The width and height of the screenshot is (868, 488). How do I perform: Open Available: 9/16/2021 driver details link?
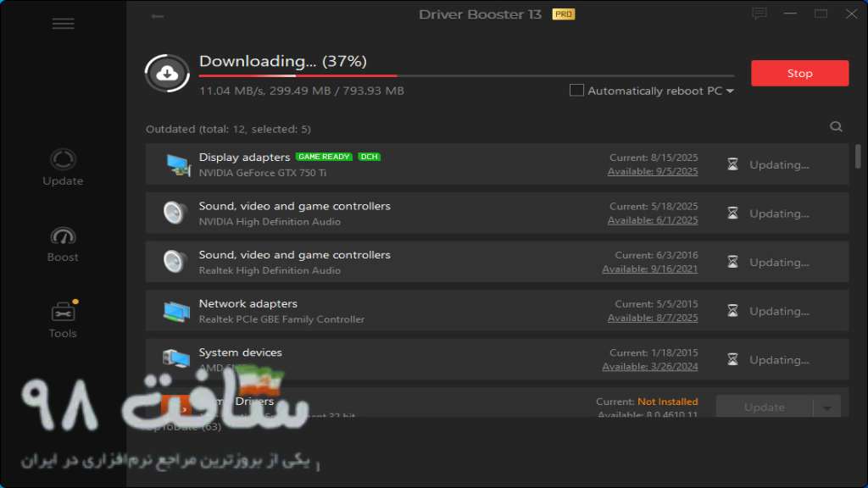[650, 269]
